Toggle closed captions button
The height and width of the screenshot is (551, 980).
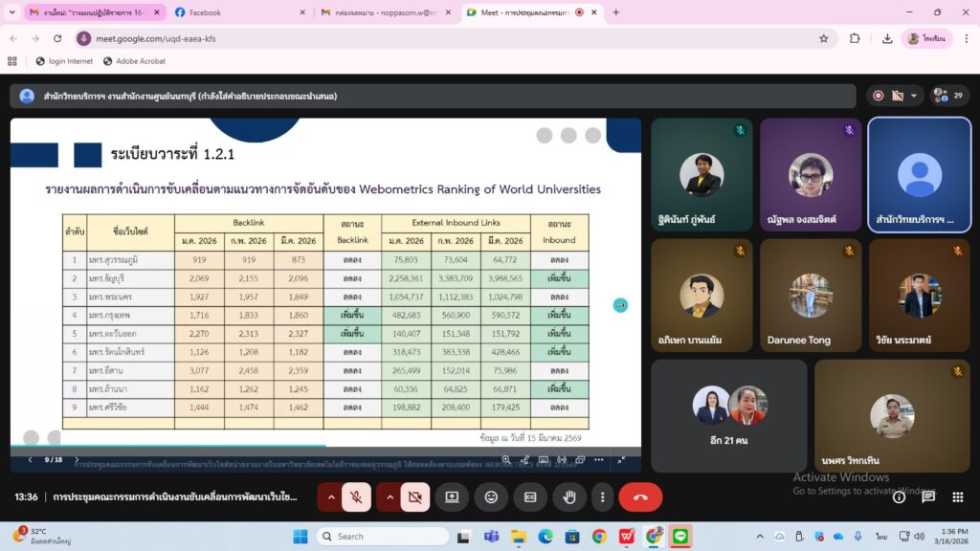pyautogui.click(x=530, y=496)
